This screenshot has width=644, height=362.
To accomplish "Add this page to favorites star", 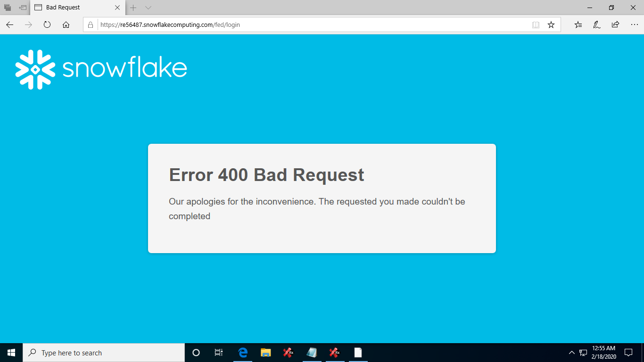I will click(551, 25).
